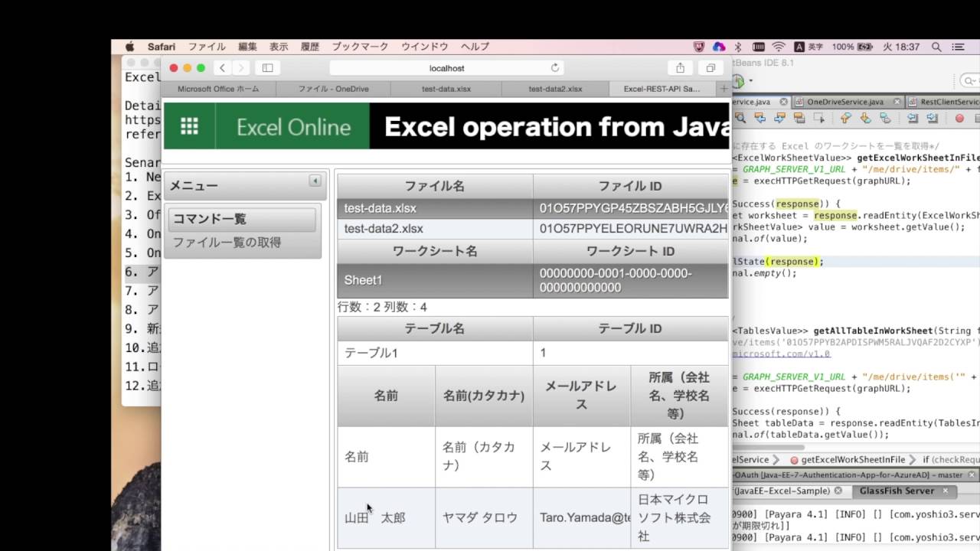
Task: Open the Safari menu
Action: tap(162, 47)
